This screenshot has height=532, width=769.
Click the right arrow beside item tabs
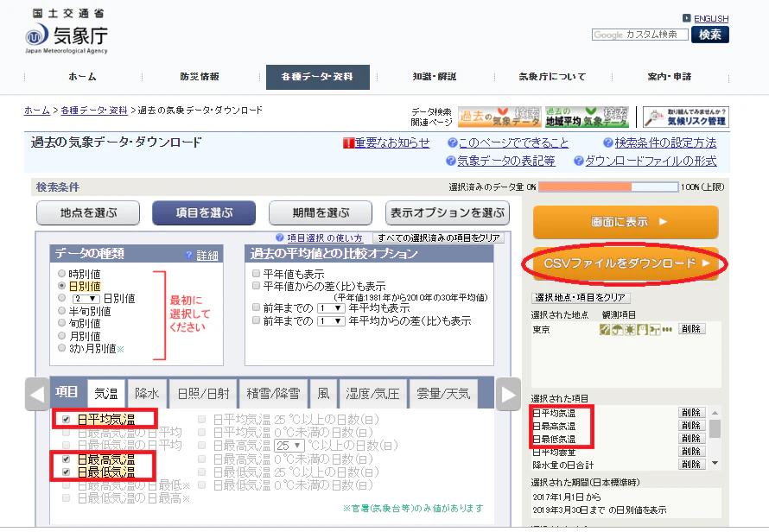[x=508, y=394]
